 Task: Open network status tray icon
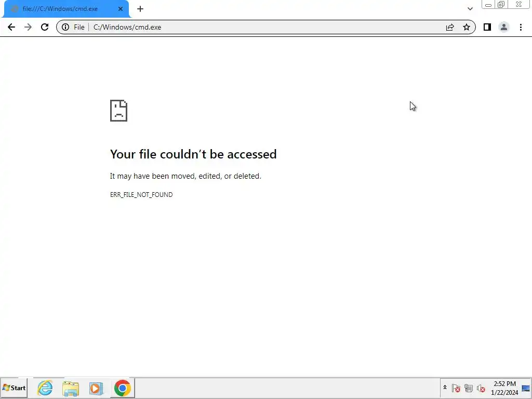pos(469,388)
